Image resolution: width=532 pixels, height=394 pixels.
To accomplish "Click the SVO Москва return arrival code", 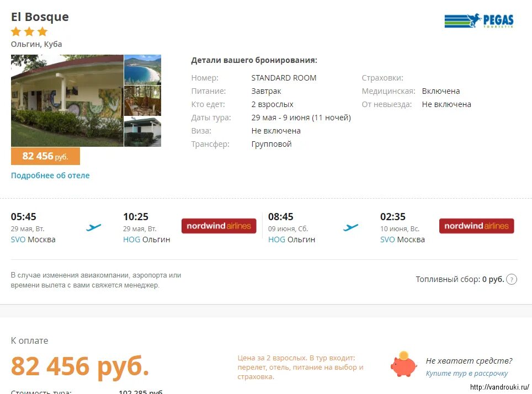I will click(x=387, y=239).
